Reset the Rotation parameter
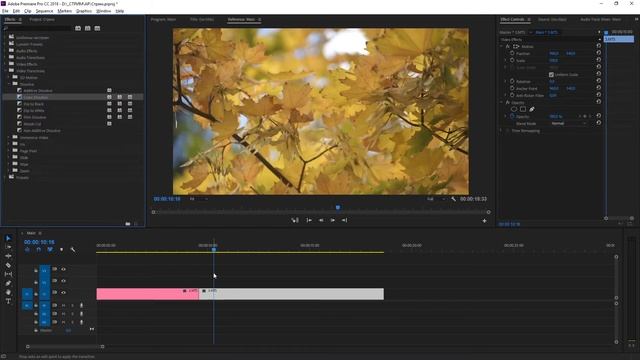 coord(598,81)
